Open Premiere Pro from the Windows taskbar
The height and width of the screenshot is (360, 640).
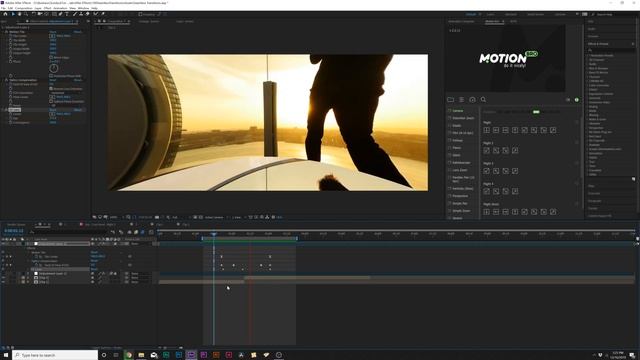coord(204,355)
